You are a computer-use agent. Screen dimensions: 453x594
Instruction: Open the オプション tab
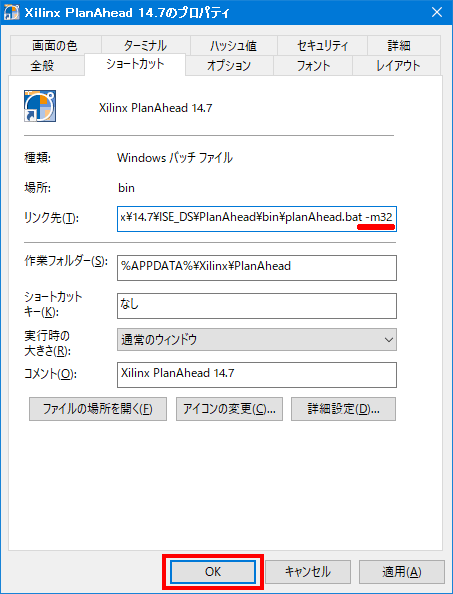pos(229,66)
